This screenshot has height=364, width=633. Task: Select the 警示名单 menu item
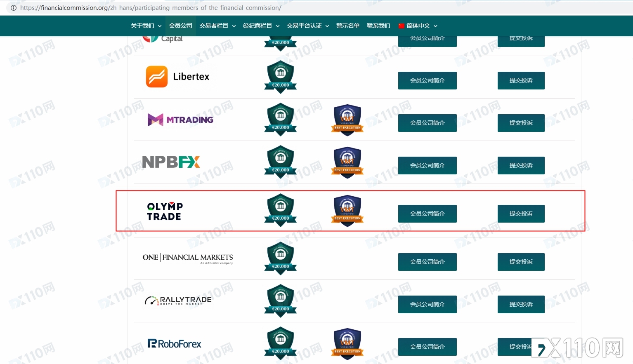tap(347, 26)
